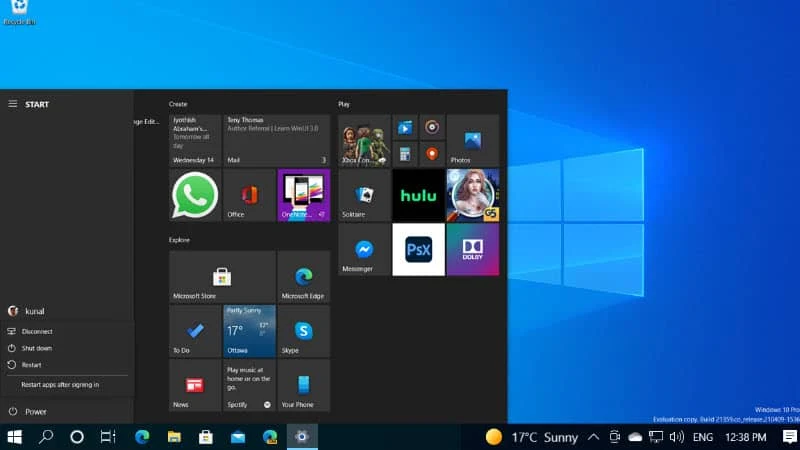
Task: Open the Movies & TV small tile
Action: click(405, 127)
